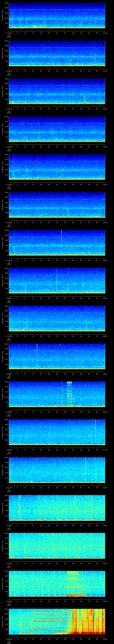Click the "10:24:00" start time label

click(9, 223)
